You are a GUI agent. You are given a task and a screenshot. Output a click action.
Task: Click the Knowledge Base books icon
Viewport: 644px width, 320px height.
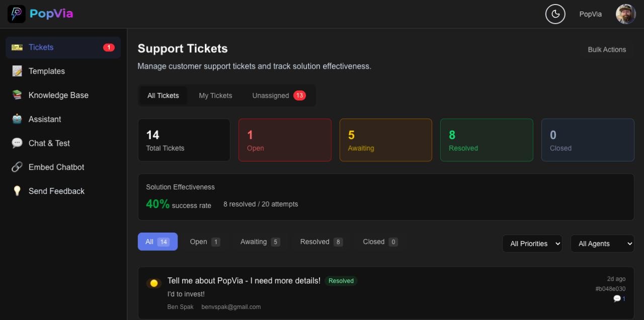[x=17, y=95]
